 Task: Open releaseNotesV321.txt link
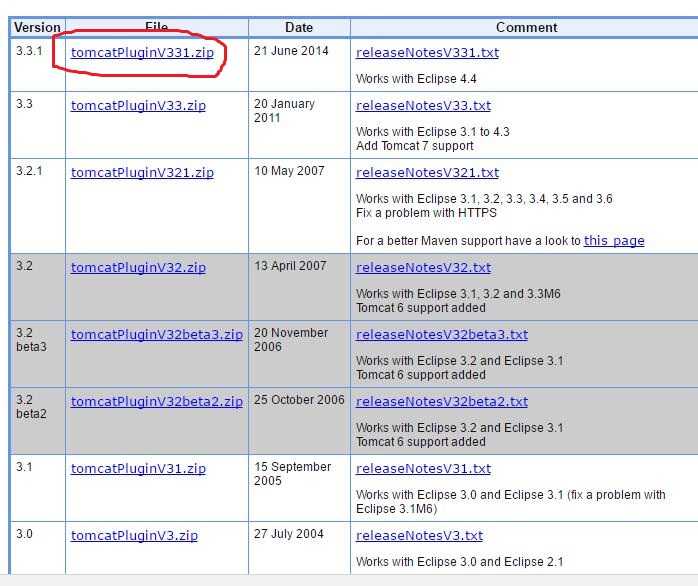coord(427,172)
